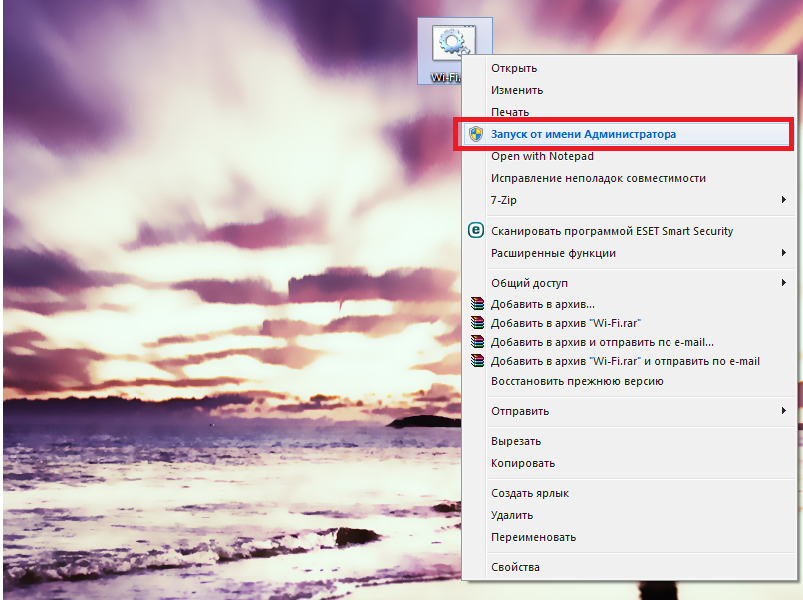The image size is (803, 600).
Task: Open 'Общий доступ' entry
Action: coord(629,283)
